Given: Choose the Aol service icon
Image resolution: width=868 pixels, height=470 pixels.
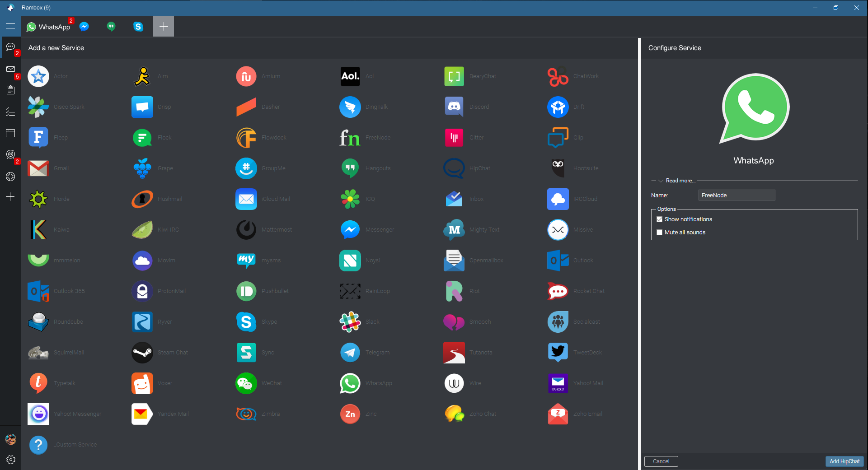Looking at the screenshot, I should tap(350, 76).
